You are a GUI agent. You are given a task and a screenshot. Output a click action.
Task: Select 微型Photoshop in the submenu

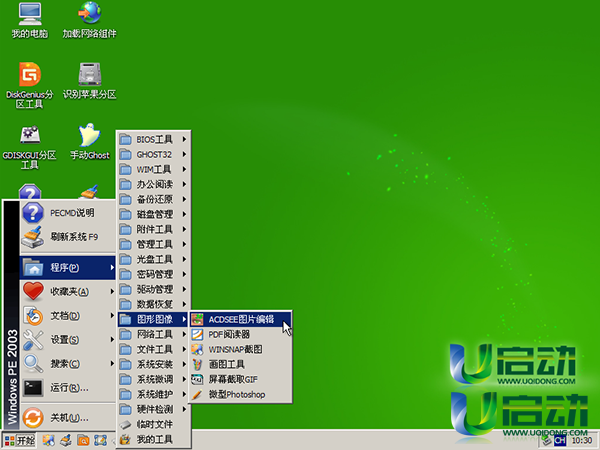236,396
